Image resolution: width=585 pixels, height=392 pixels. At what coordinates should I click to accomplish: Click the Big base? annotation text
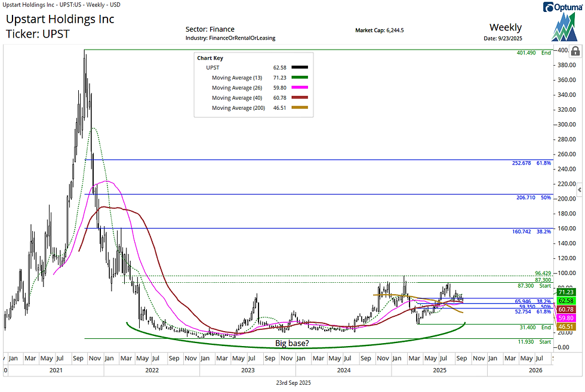click(292, 343)
